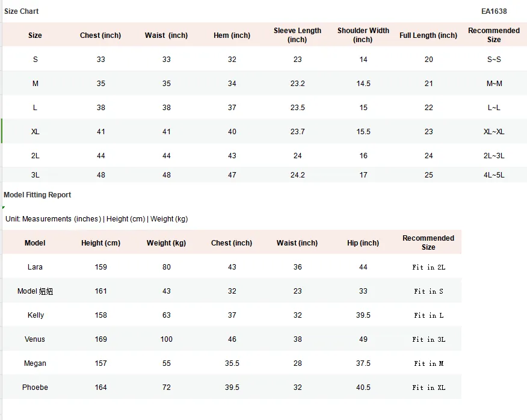
Task: Click the Lara model name cell
Action: 35,267
